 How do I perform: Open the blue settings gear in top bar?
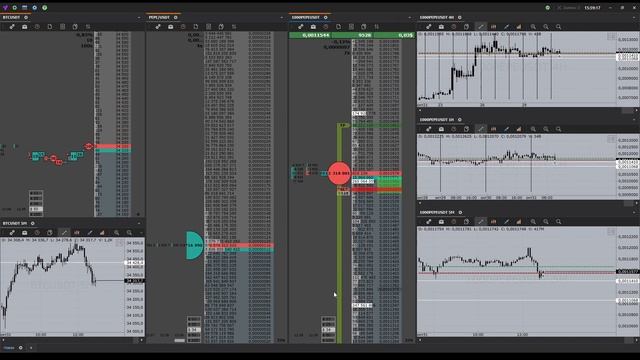click(35, 7)
